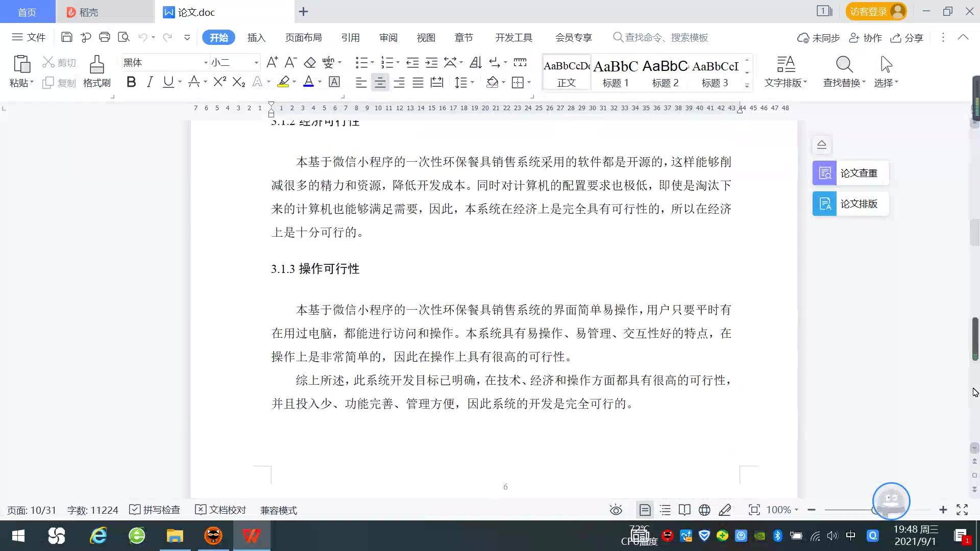Center align the paragraph text
Viewport: 980px width, 551px height.
point(380,83)
